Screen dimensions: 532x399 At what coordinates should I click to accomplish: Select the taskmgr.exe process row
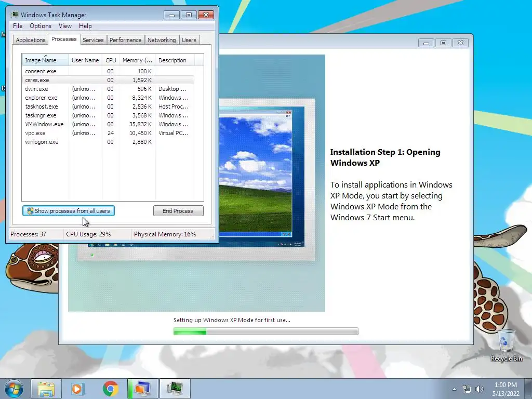[108, 115]
